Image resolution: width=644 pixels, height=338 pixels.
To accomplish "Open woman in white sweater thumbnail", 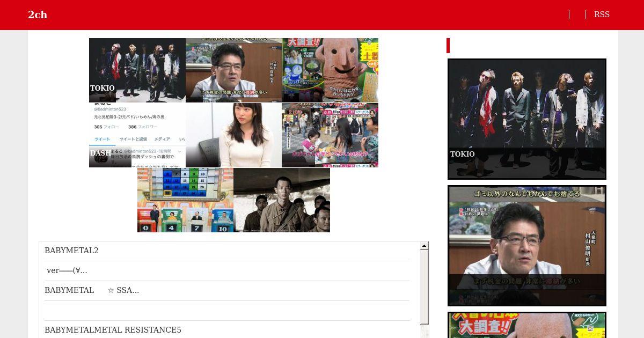I will pyautogui.click(x=233, y=135).
